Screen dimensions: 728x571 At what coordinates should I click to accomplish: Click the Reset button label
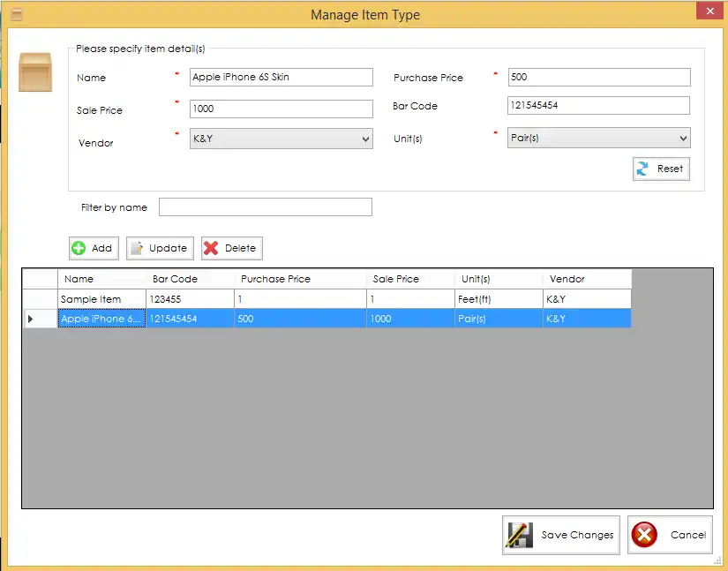tap(670, 169)
